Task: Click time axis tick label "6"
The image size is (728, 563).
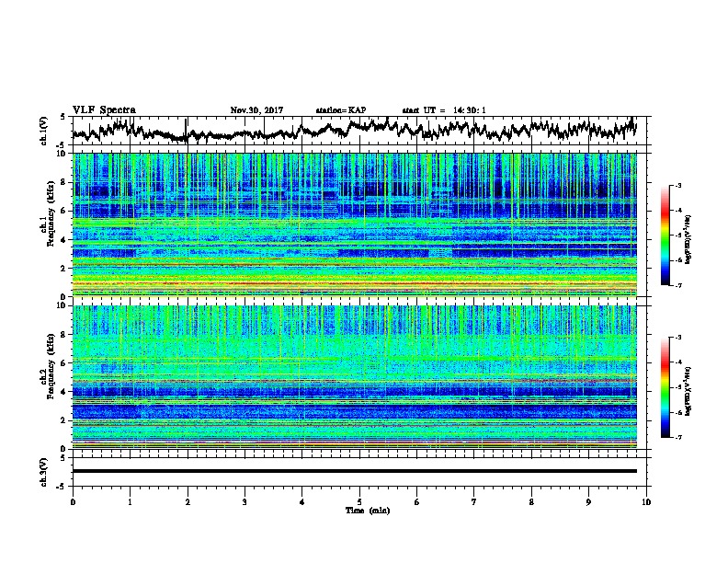Action: [416, 502]
